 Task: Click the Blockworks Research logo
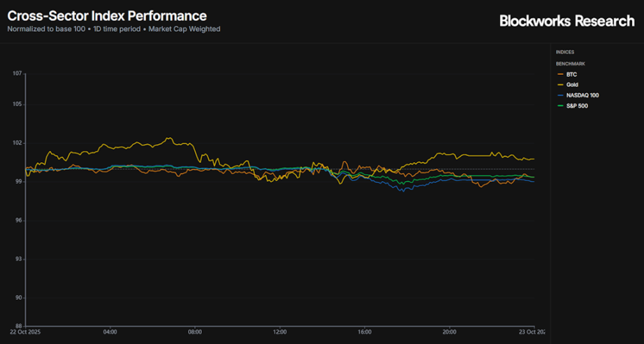tap(566, 21)
